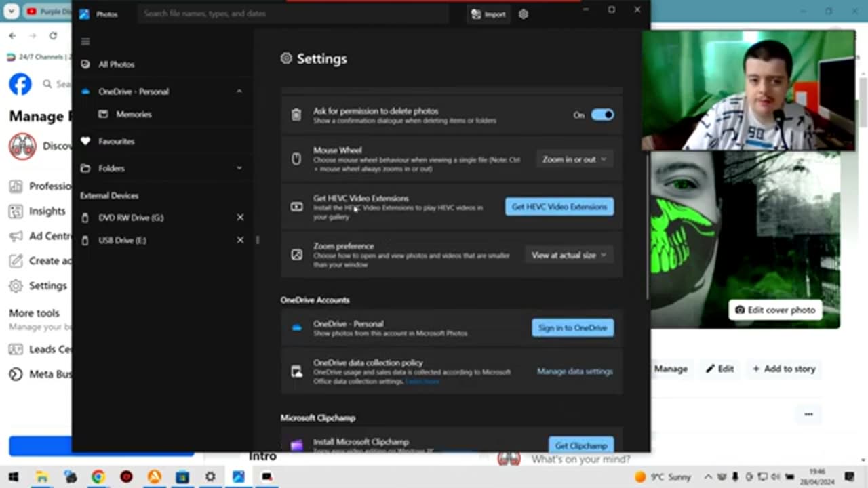Viewport: 868px width, 488px height.
Task: Open the Windows Start menu
Action: click(x=13, y=477)
